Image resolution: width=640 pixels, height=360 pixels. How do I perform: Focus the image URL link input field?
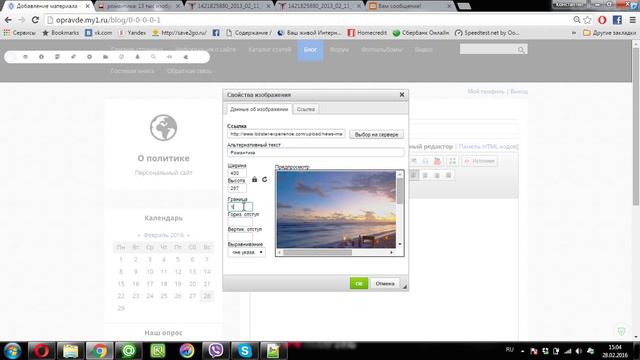click(x=286, y=134)
